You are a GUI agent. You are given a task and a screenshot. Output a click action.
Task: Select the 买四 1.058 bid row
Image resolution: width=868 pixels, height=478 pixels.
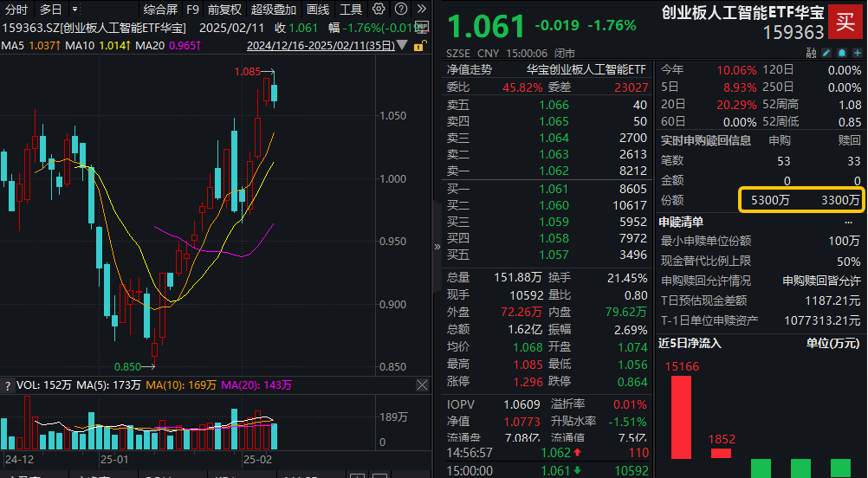(x=547, y=238)
